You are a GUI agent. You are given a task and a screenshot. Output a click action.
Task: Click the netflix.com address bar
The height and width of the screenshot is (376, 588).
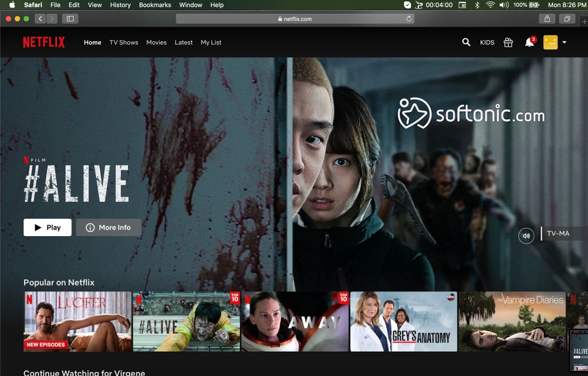pyautogui.click(x=295, y=19)
